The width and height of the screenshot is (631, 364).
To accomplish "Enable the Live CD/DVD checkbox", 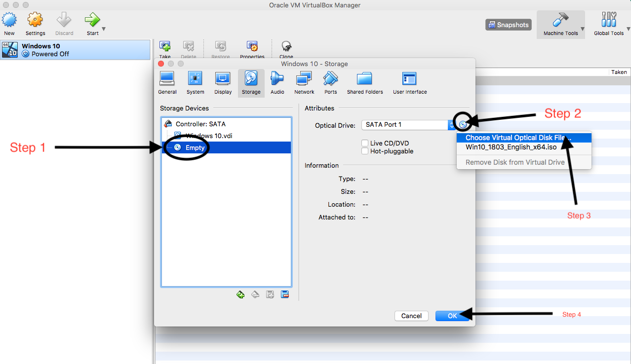I will pos(365,143).
